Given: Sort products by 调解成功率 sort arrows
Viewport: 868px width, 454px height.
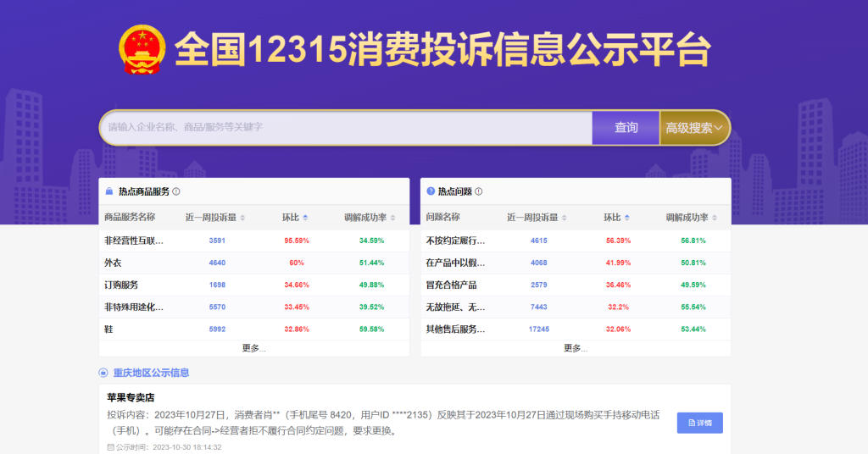Looking at the screenshot, I should click(393, 218).
